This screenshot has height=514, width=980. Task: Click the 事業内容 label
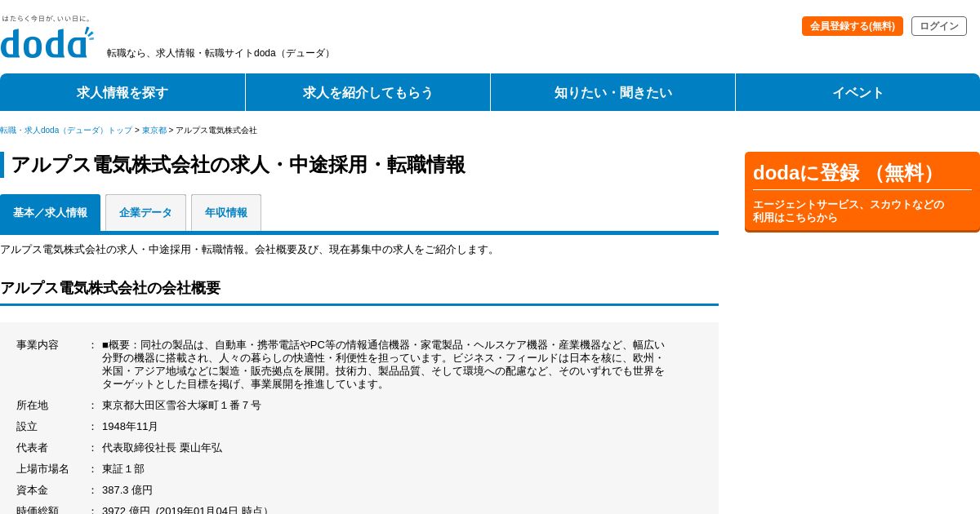pyautogui.click(x=38, y=345)
